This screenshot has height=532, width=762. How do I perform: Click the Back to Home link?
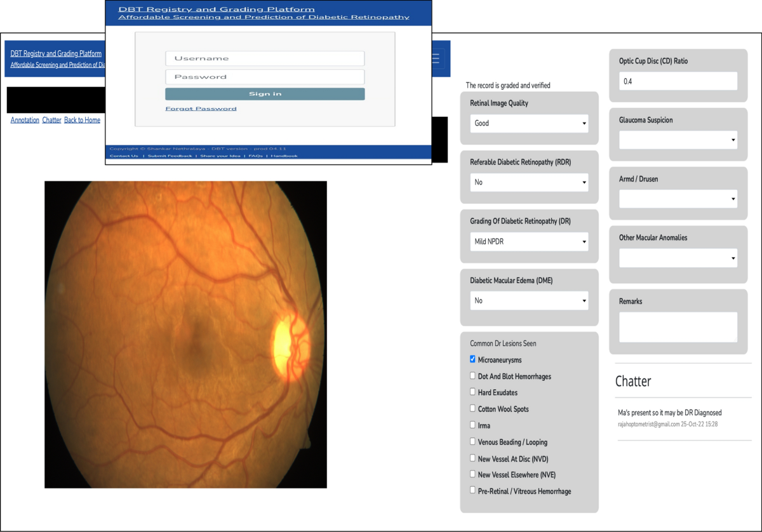tap(82, 120)
